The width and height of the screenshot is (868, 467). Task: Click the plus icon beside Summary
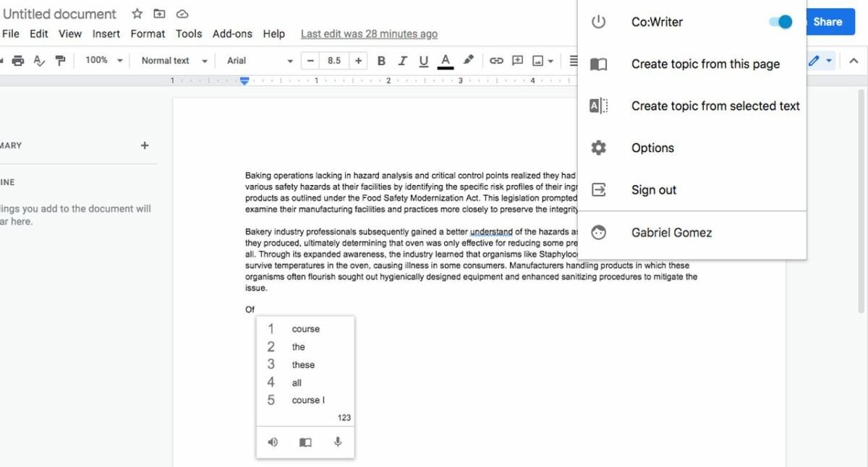(145, 145)
